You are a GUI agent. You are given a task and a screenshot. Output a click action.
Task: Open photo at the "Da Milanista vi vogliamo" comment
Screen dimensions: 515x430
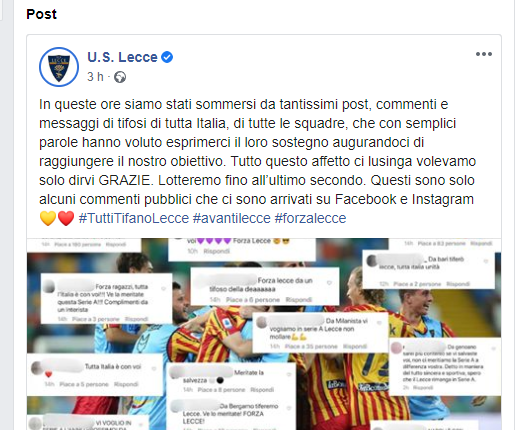pos(320,332)
